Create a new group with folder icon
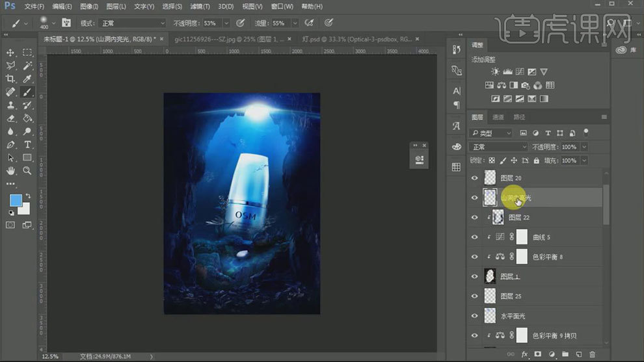 [565, 354]
